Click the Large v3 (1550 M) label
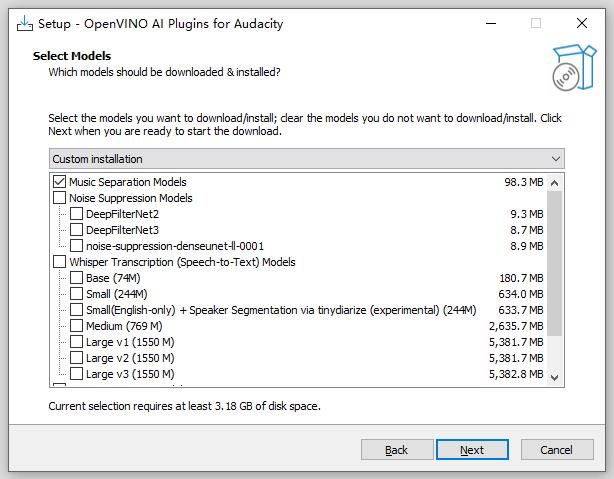 coord(130,374)
